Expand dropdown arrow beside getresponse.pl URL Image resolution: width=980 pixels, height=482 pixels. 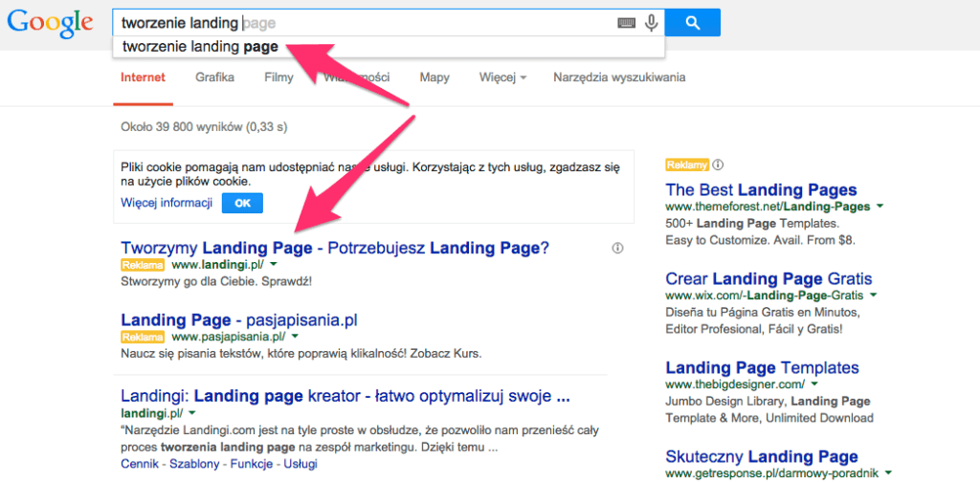(x=889, y=472)
